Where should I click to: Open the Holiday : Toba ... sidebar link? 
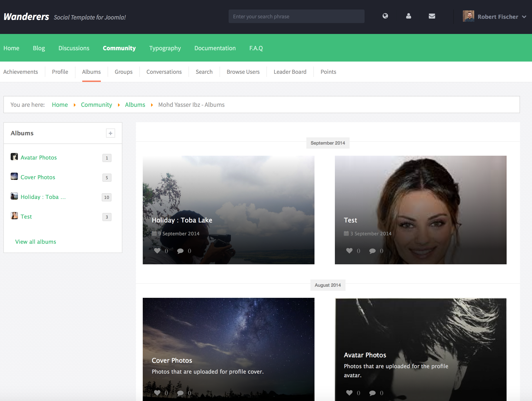tap(43, 197)
